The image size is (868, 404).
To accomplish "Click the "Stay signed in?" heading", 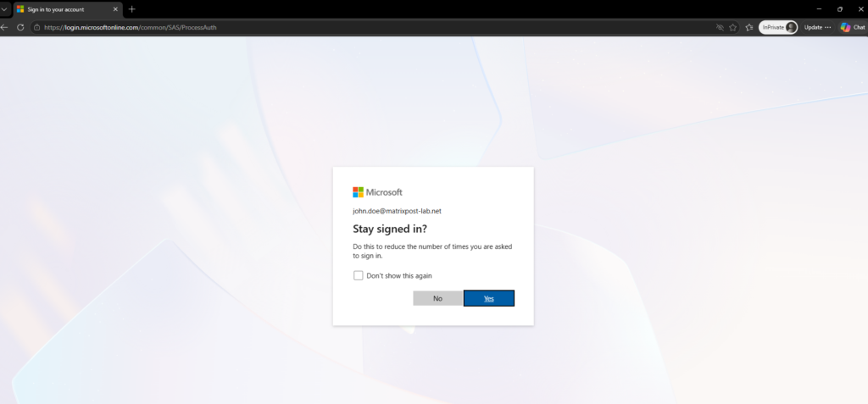I will coord(390,230).
